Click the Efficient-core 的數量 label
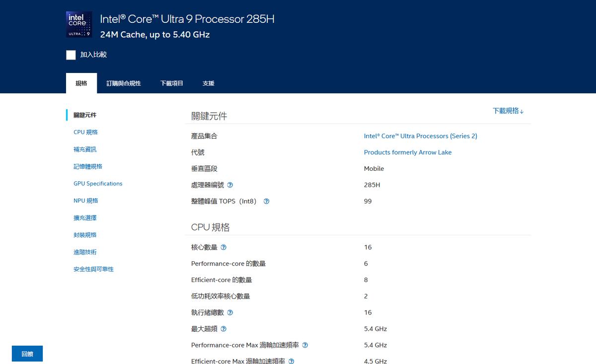 pos(222,280)
